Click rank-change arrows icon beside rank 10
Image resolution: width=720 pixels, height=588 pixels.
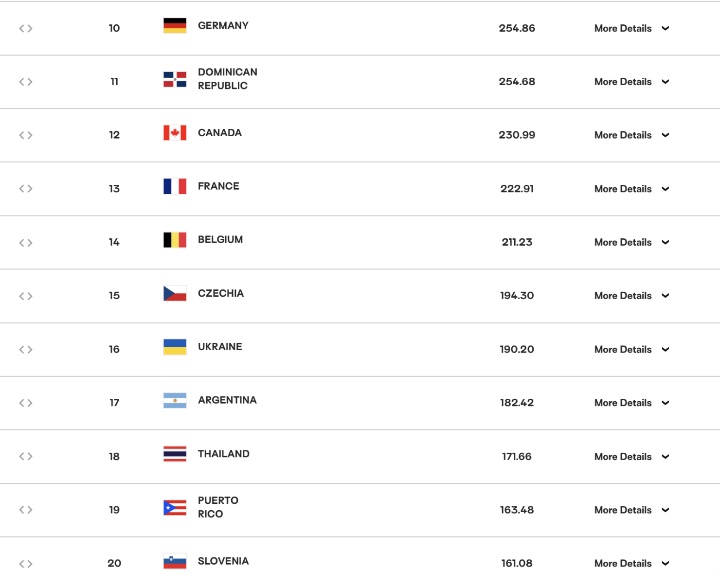26,28
